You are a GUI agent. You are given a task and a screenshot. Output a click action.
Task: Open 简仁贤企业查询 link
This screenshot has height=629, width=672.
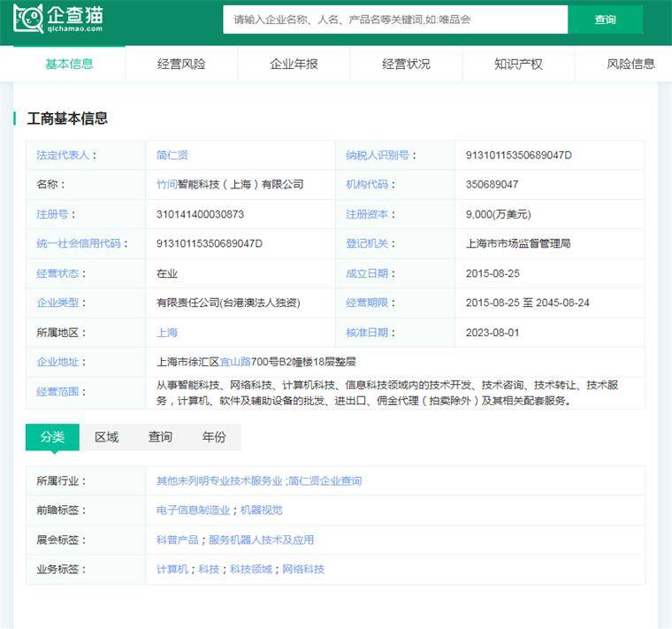(x=325, y=480)
